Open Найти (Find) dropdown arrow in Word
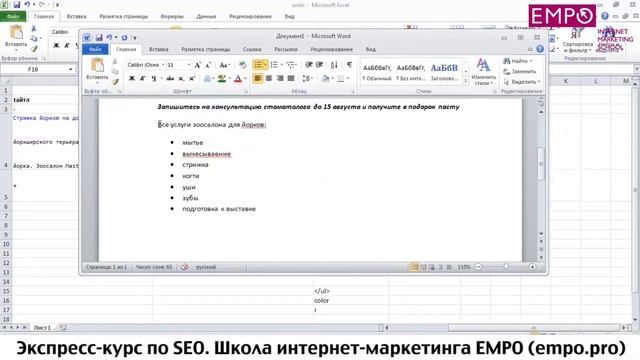Viewport: 640px width, 360px height. point(531,61)
